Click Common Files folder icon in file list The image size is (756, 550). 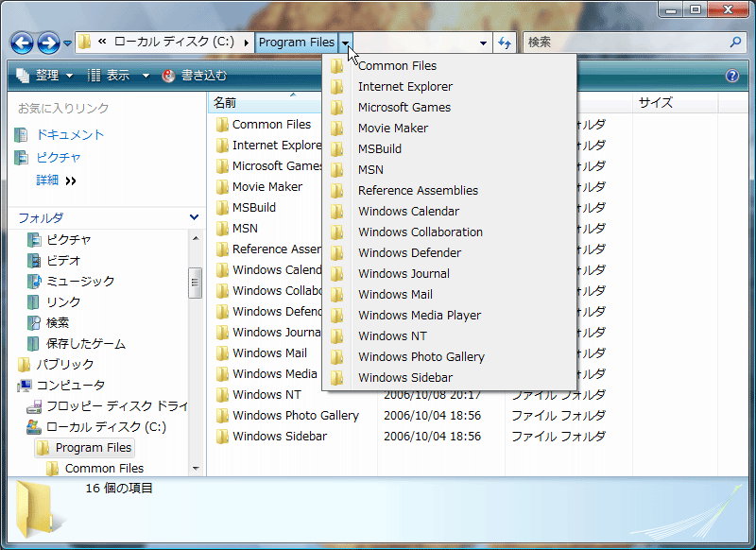tap(222, 125)
